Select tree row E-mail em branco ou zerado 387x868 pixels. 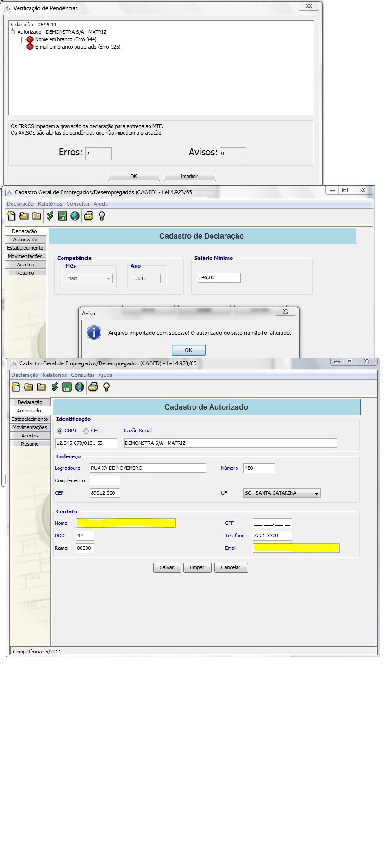pos(78,47)
